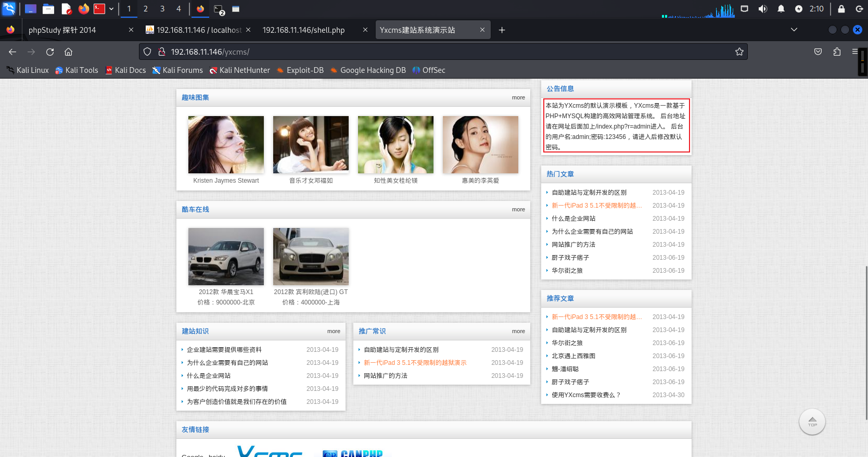The width and height of the screenshot is (868, 457).
Task: Open 知性美女桂纶镁 photo thumbnail
Action: click(395, 145)
